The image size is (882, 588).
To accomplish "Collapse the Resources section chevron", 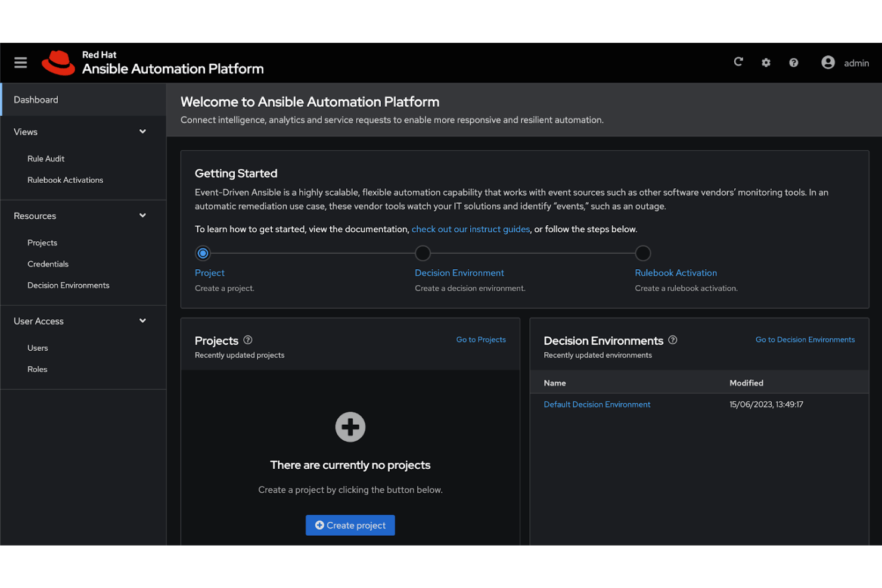I will pyautogui.click(x=142, y=216).
